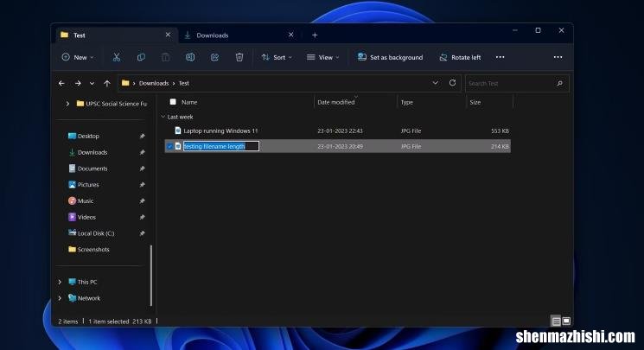Image resolution: width=644 pixels, height=350 pixels.
Task: Sort by the Size column header
Action: pos(475,102)
